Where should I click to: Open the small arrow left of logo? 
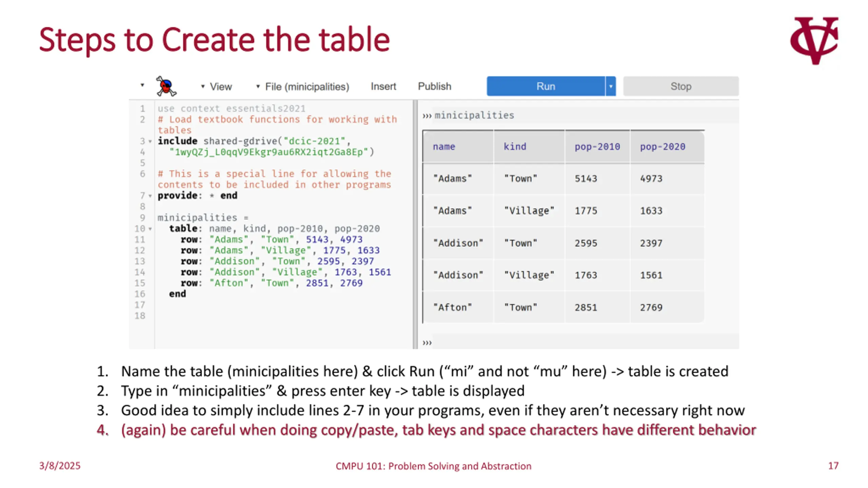click(x=142, y=85)
